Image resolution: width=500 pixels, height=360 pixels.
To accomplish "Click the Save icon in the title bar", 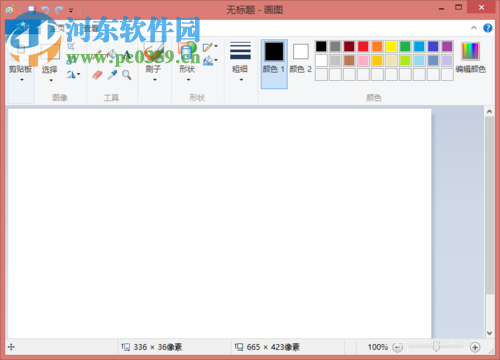I will (31, 9).
